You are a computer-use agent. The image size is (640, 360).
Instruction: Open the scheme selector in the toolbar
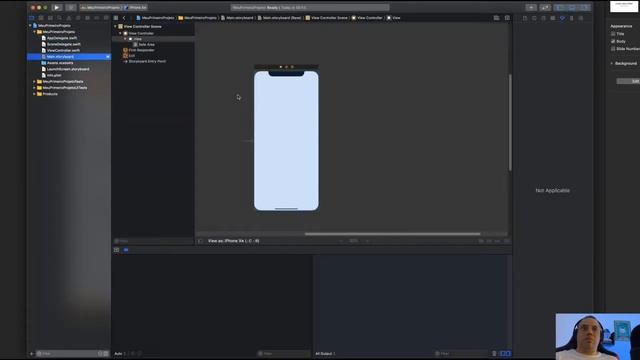pos(100,7)
